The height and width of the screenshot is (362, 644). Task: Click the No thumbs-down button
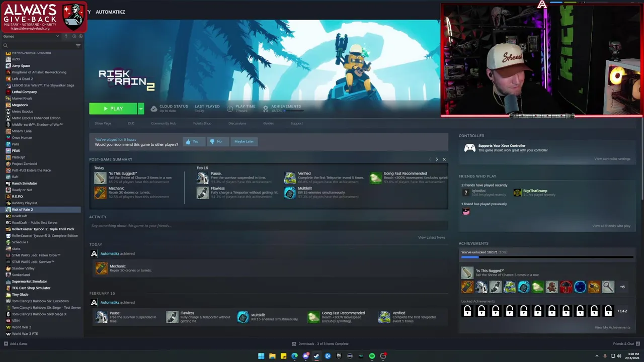click(217, 141)
